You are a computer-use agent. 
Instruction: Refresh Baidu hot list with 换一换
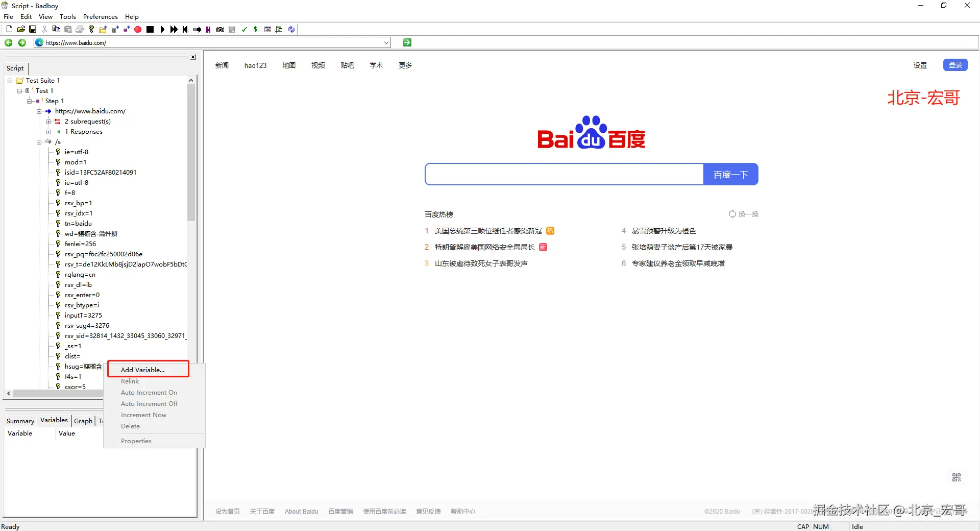coord(744,214)
